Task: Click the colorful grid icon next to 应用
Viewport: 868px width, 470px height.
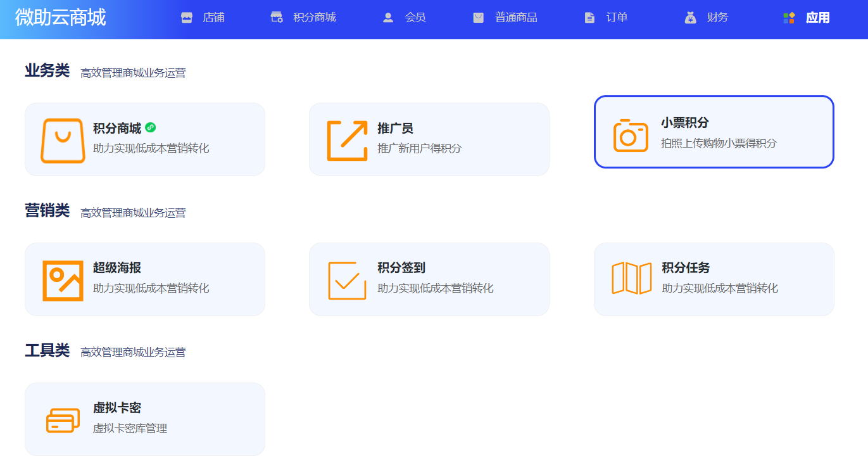Action: (x=789, y=18)
